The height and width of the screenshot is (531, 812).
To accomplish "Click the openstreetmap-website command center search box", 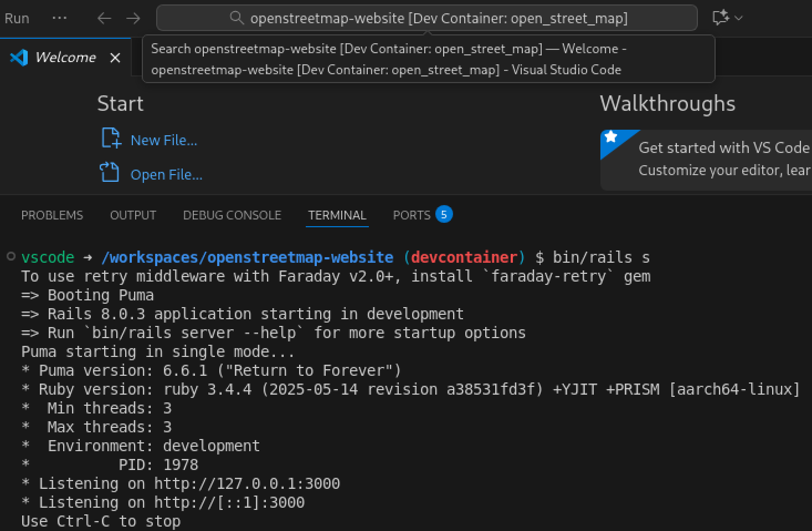I will click(438, 18).
